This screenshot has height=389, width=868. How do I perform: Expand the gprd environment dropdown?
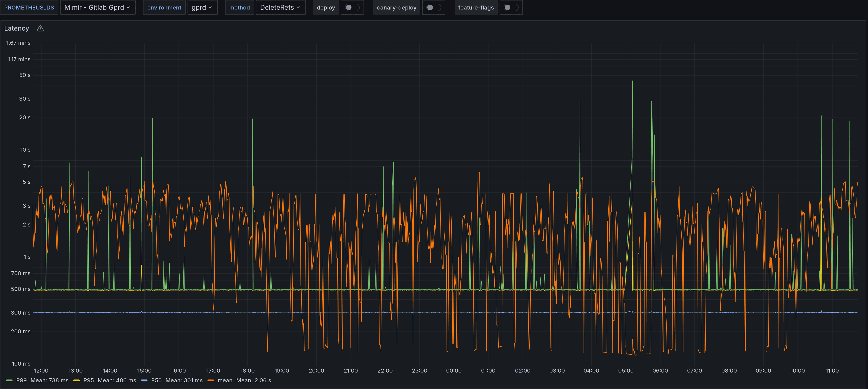(x=202, y=7)
